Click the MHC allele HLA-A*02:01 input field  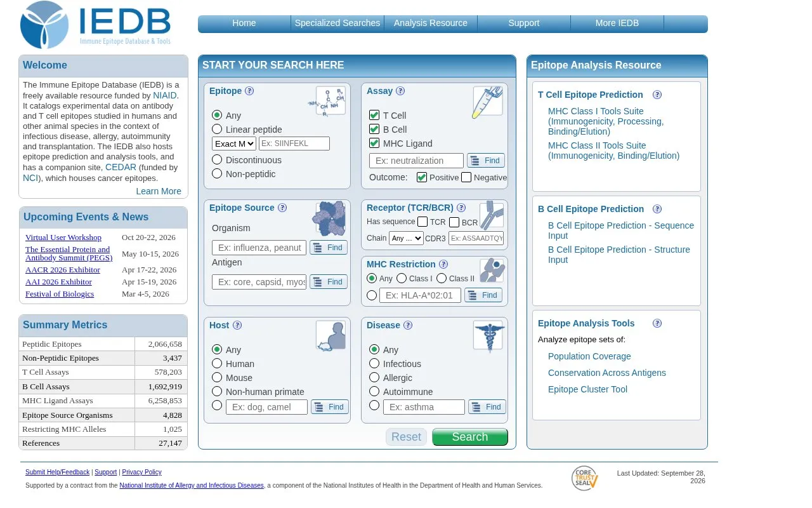[420, 295]
